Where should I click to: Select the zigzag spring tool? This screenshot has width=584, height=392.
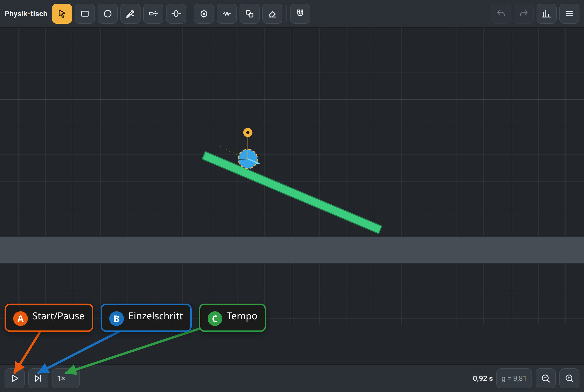pos(227,13)
